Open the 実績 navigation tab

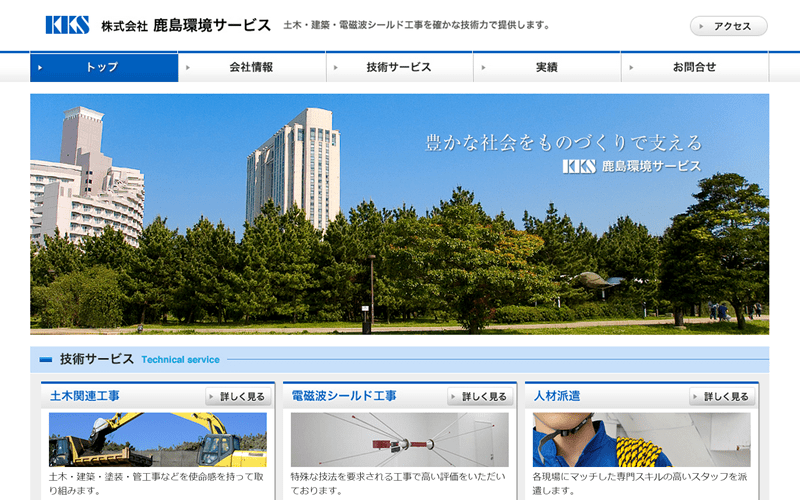click(547, 67)
